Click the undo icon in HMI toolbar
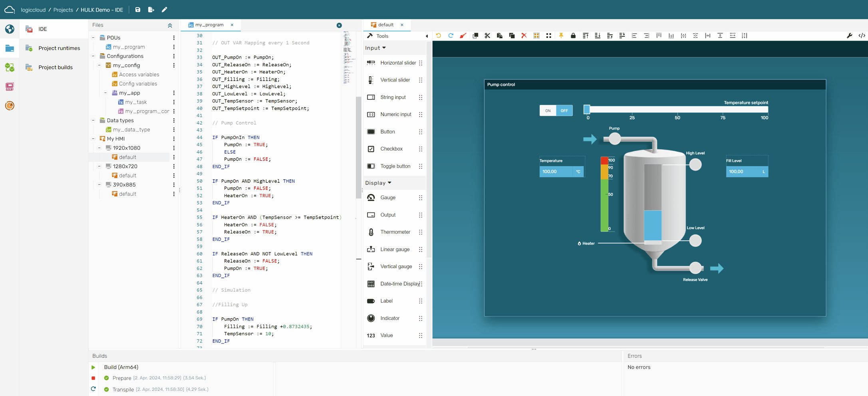Screen dimensions: 868x396 pyautogui.click(x=438, y=36)
